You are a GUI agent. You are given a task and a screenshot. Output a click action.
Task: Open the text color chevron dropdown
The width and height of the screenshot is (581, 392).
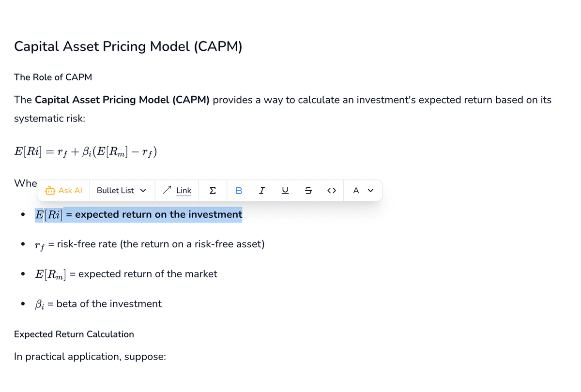(x=370, y=191)
